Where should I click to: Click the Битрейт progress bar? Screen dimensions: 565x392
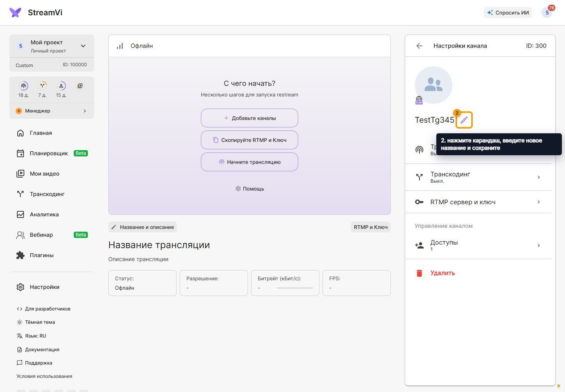pos(295,288)
